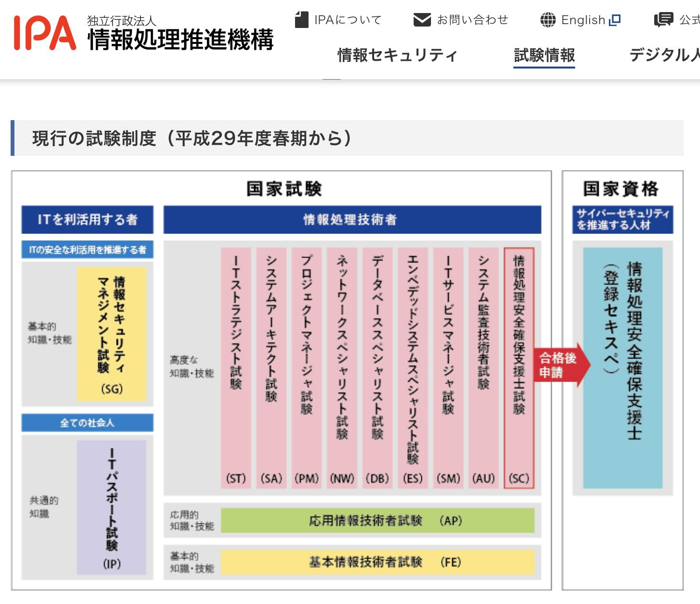Click the blue 情報処理安全確保支援士（登録セキスペ） box
Viewport: 700px width, 604px height.
coord(623,368)
